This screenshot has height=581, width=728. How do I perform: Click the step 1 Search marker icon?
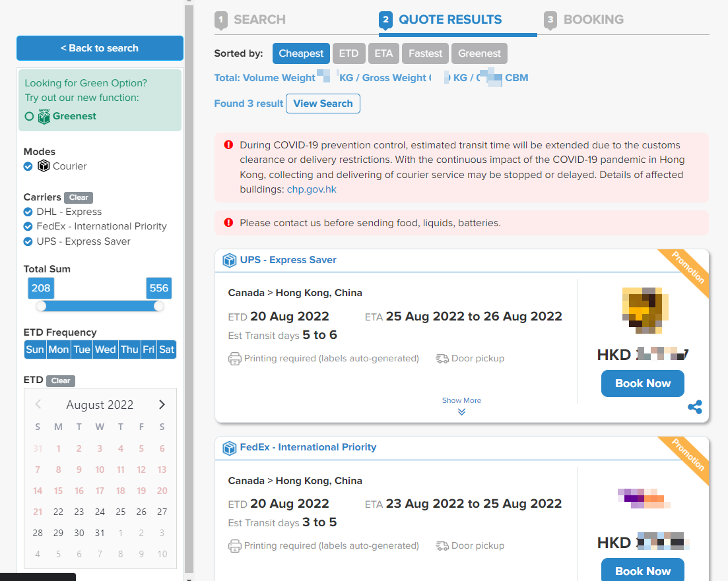click(221, 20)
